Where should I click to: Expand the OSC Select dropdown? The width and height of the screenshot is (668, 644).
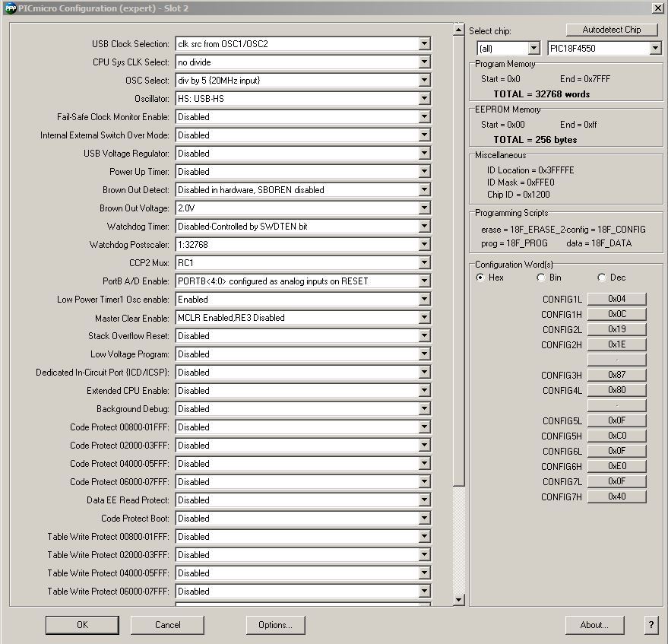click(x=424, y=80)
